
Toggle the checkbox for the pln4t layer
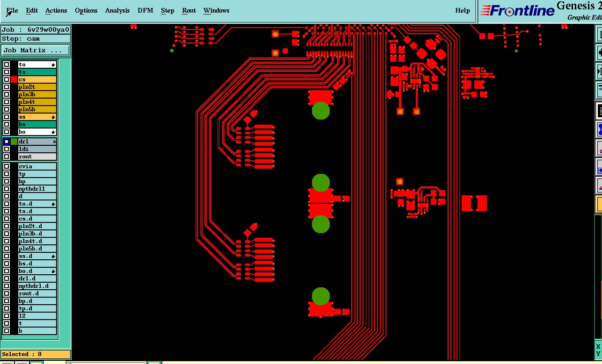click(7, 102)
